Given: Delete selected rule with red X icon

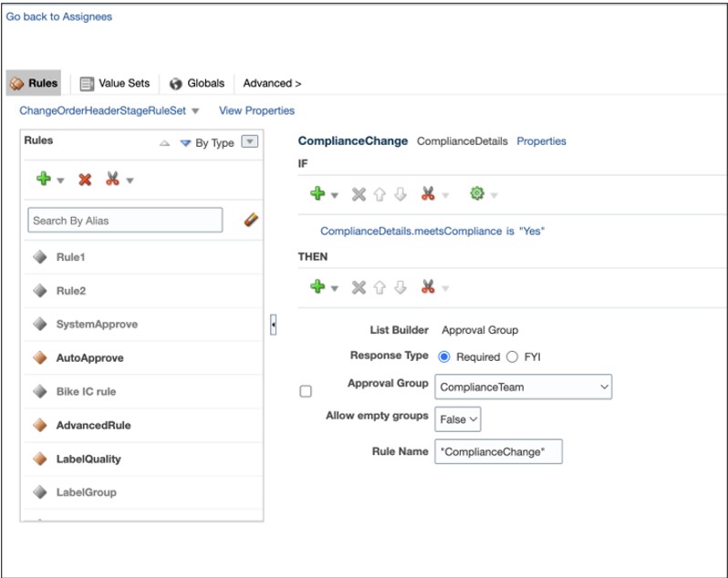Looking at the screenshot, I should click(x=85, y=180).
